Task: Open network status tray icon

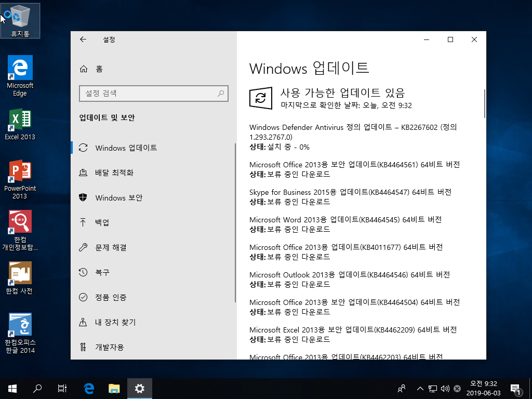Action: (432, 389)
